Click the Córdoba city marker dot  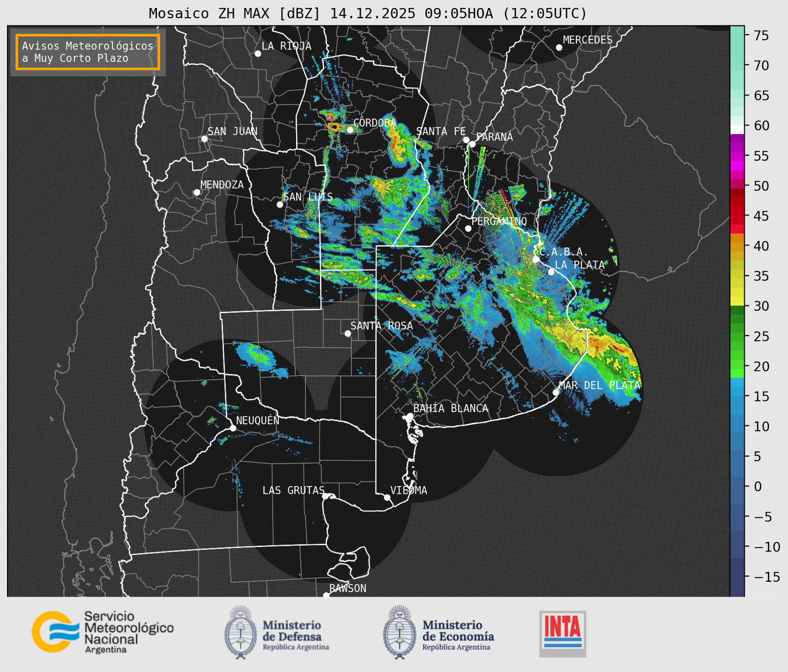[350, 130]
